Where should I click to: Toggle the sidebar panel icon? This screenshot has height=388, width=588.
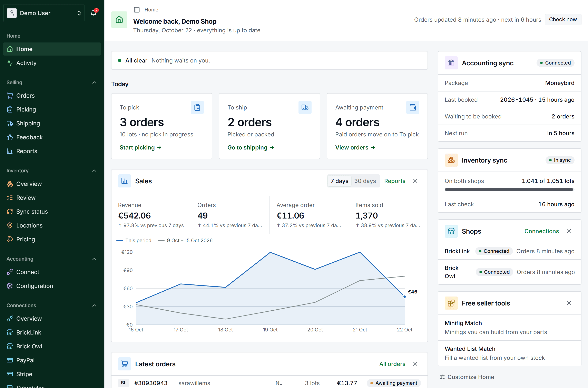(137, 10)
